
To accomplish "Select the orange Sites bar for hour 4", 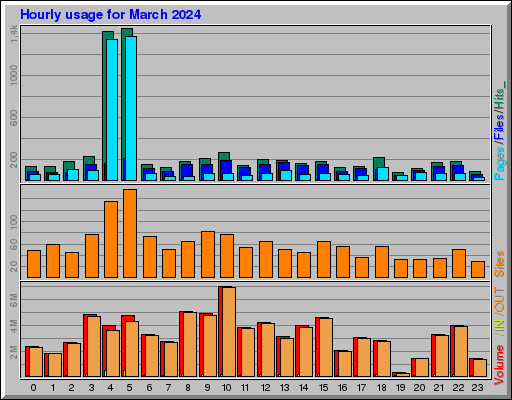I will pos(111,239).
